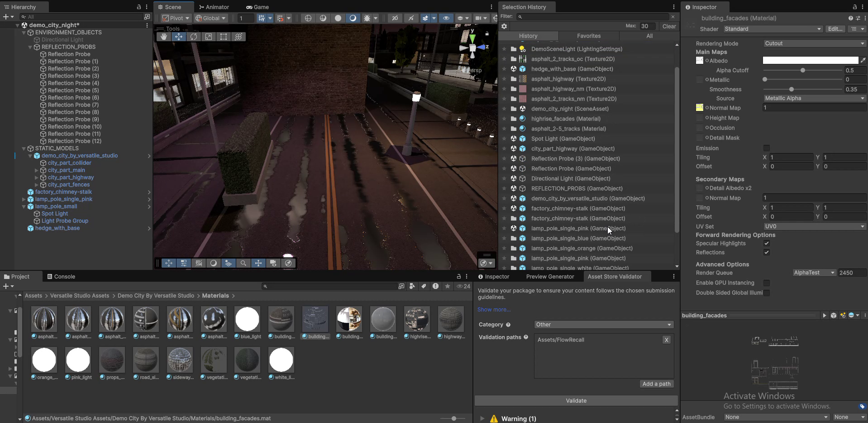The width and height of the screenshot is (868, 423).
Task: Toggle Specular Highlights checkbox
Action: pos(767,243)
